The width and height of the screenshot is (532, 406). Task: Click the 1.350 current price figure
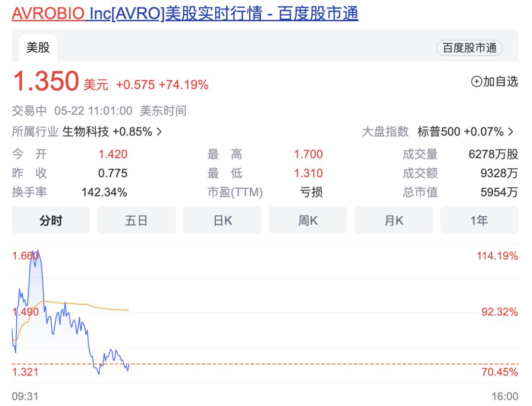(46, 81)
